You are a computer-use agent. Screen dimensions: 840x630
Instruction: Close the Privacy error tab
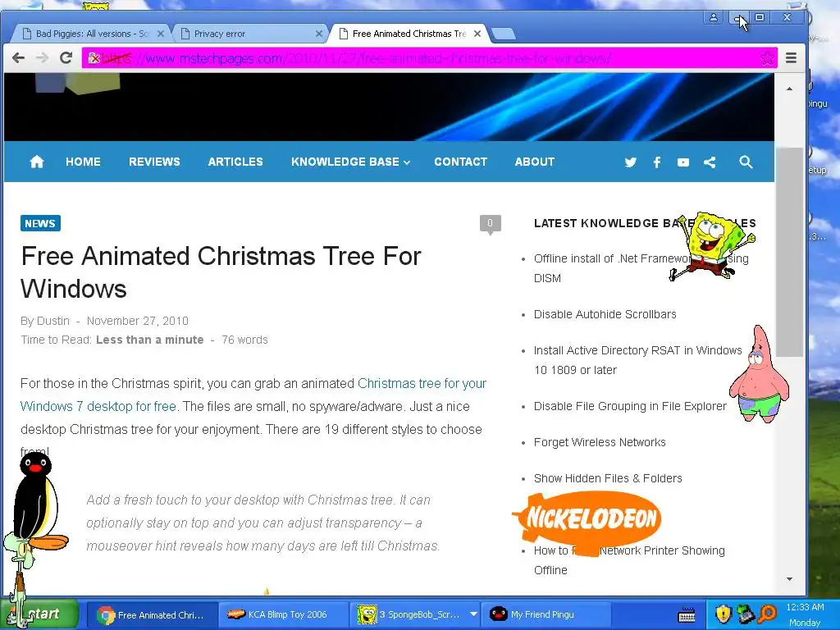tap(319, 34)
